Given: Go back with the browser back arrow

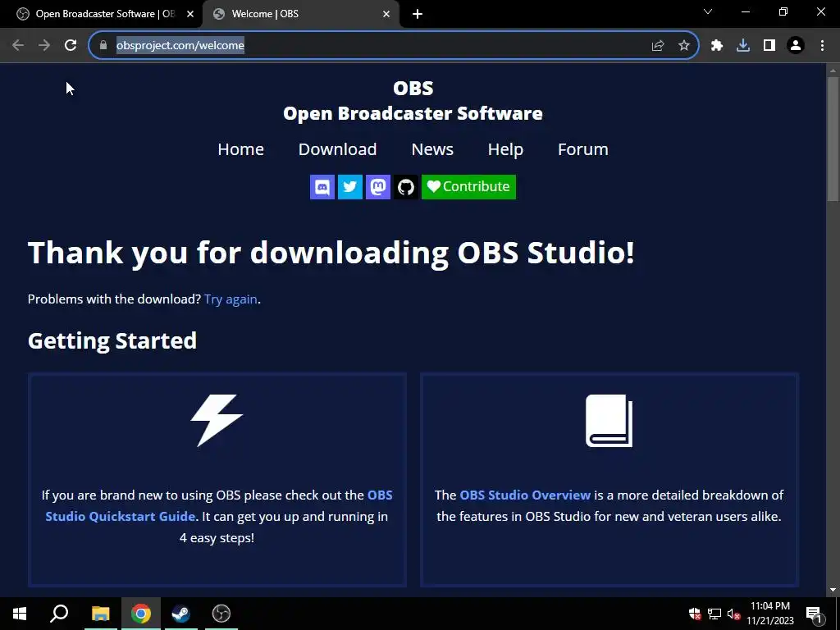Looking at the screenshot, I should [18, 46].
